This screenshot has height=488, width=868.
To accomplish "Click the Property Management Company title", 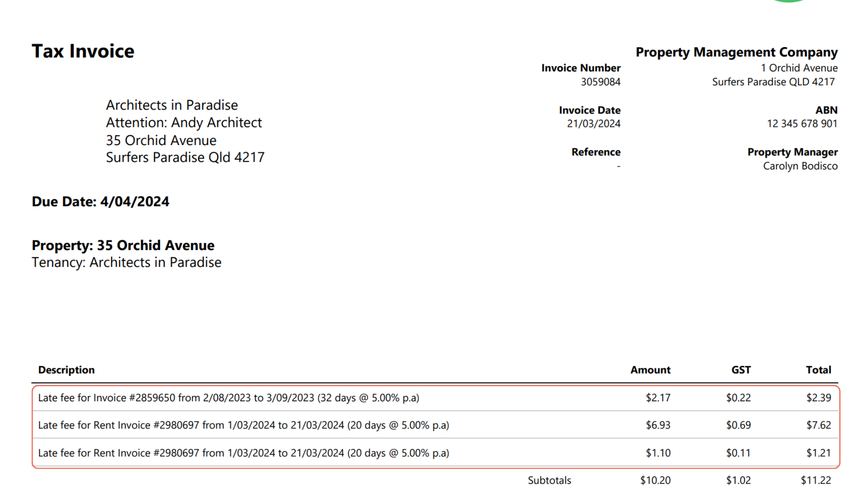I will coord(736,52).
